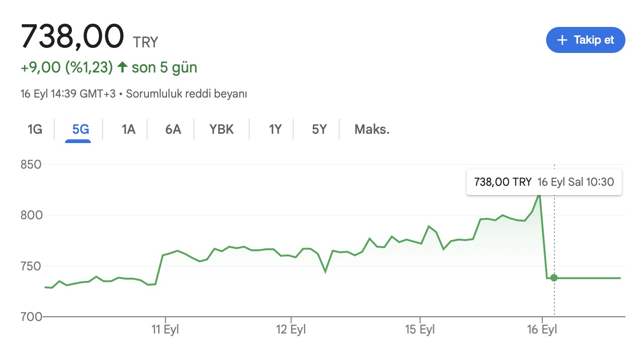Select the green data point marker on chart
The height and width of the screenshot is (353, 644).
[x=554, y=277]
